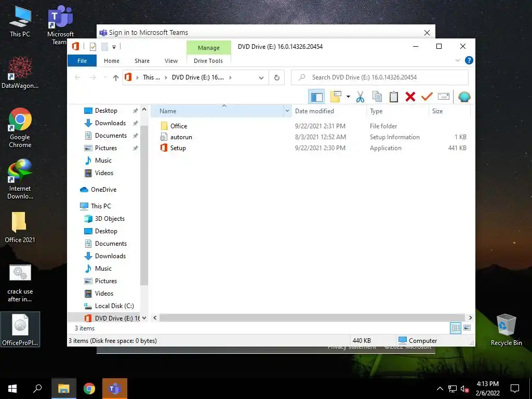Viewport: 532px width, 399px height.
Task: Click the orange checkmark Properties icon
Action: (427, 97)
